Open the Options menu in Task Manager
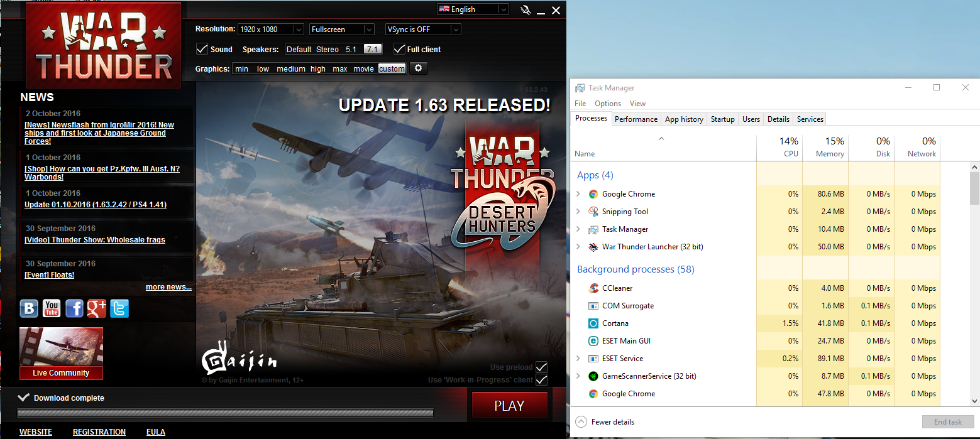This screenshot has width=980, height=439. click(x=608, y=104)
